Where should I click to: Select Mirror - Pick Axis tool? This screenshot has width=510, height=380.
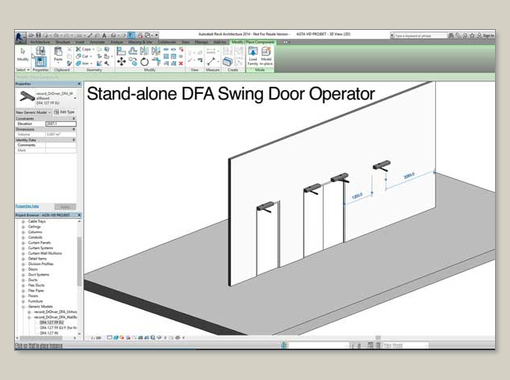tap(144, 51)
